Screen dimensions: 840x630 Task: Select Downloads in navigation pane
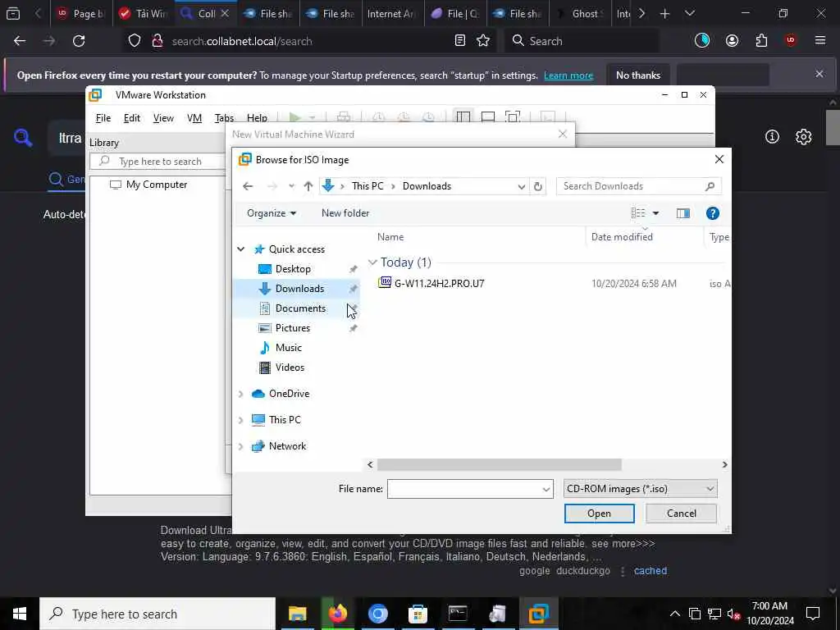tap(299, 289)
